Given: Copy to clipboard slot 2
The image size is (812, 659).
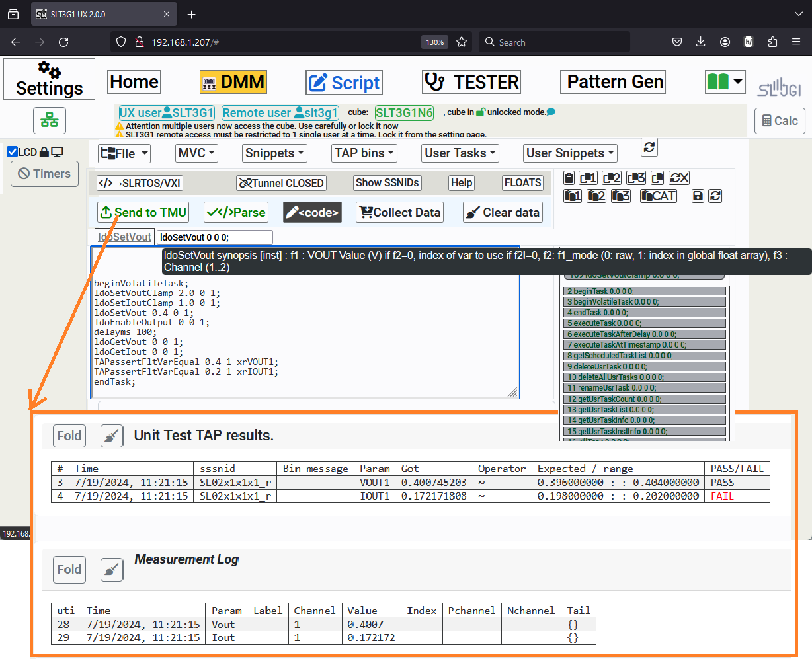Looking at the screenshot, I should [612, 178].
